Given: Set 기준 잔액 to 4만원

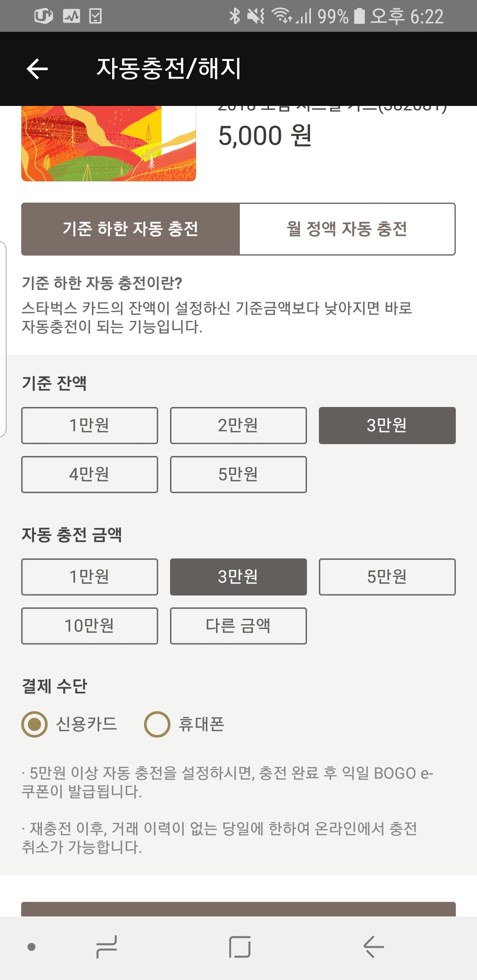Looking at the screenshot, I should pos(90,475).
